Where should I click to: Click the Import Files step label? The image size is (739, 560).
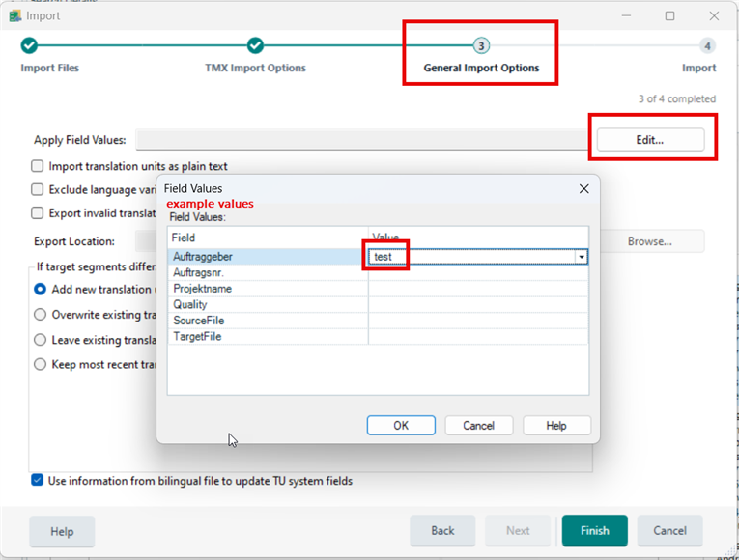coord(49,68)
